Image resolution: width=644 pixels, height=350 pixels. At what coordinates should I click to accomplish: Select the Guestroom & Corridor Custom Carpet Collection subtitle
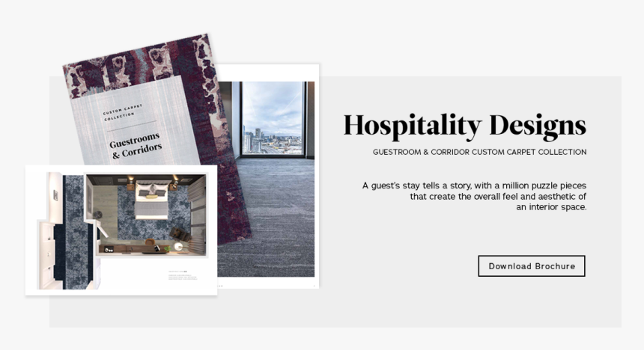tap(479, 152)
